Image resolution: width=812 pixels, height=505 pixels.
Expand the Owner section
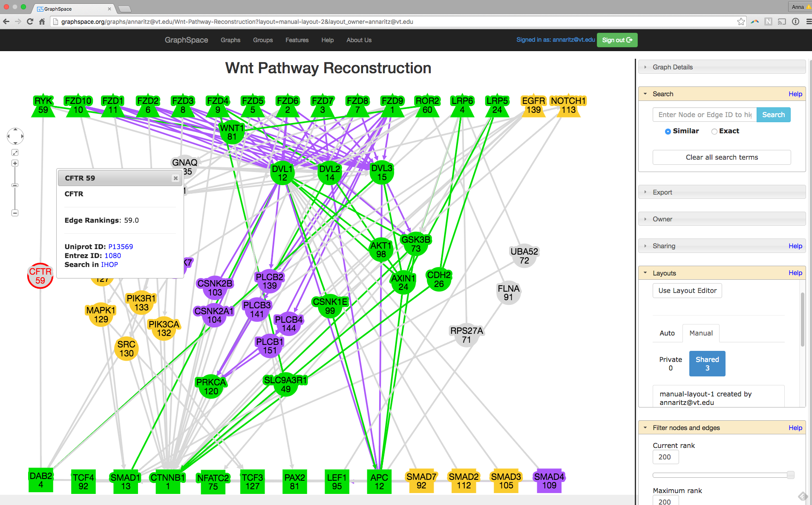662,219
